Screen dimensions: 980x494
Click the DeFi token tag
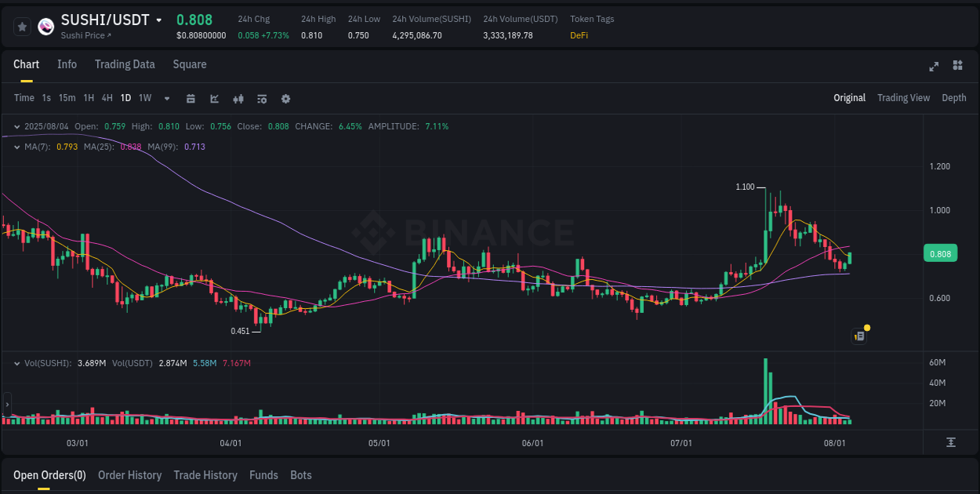(579, 35)
